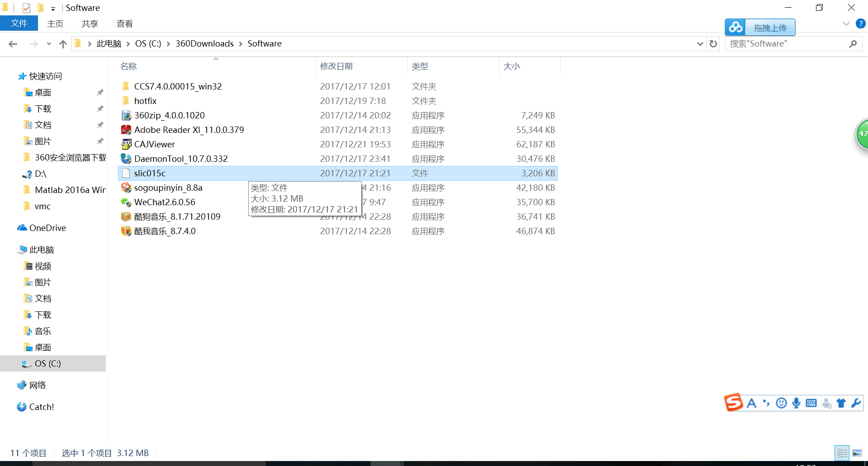Expand the address bar history dropdown

tap(700, 44)
